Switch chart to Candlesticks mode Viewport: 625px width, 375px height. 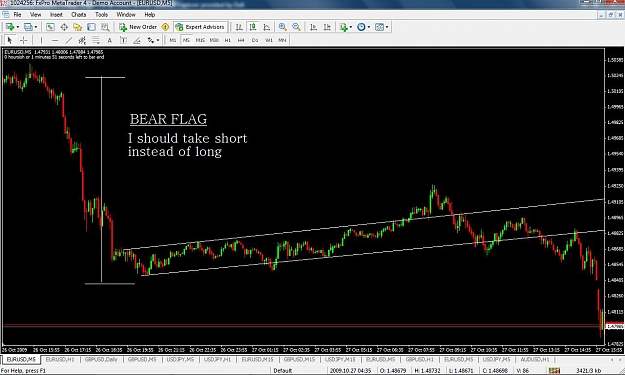tap(253, 27)
